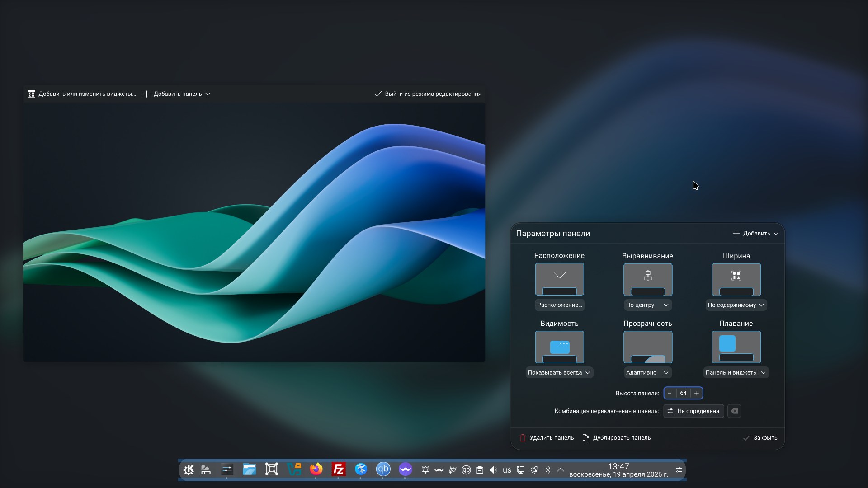
Task: Click the Плавание floating panel preview
Action: click(736, 347)
